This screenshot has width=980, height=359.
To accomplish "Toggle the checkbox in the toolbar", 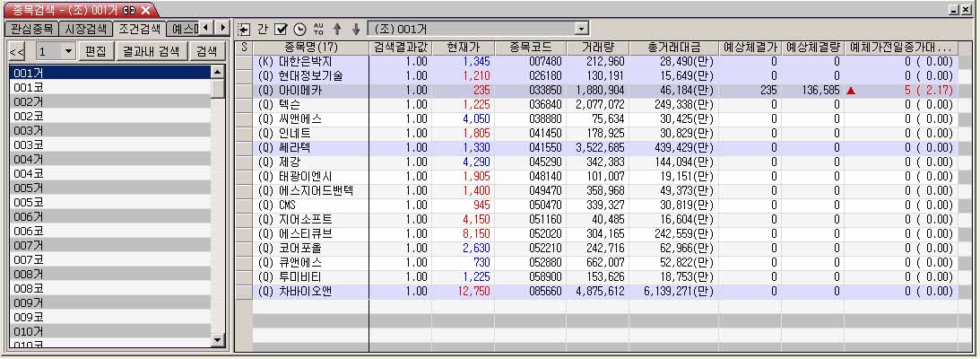I will (281, 30).
